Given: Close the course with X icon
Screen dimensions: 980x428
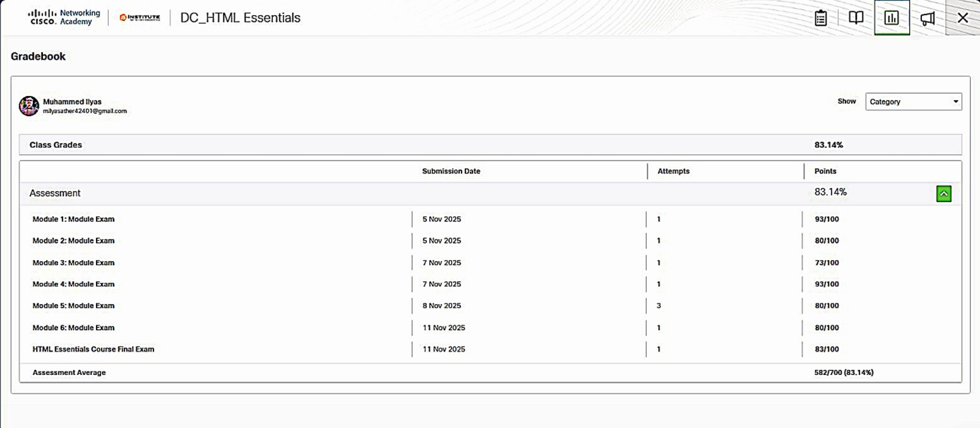Looking at the screenshot, I should pyautogui.click(x=962, y=18).
